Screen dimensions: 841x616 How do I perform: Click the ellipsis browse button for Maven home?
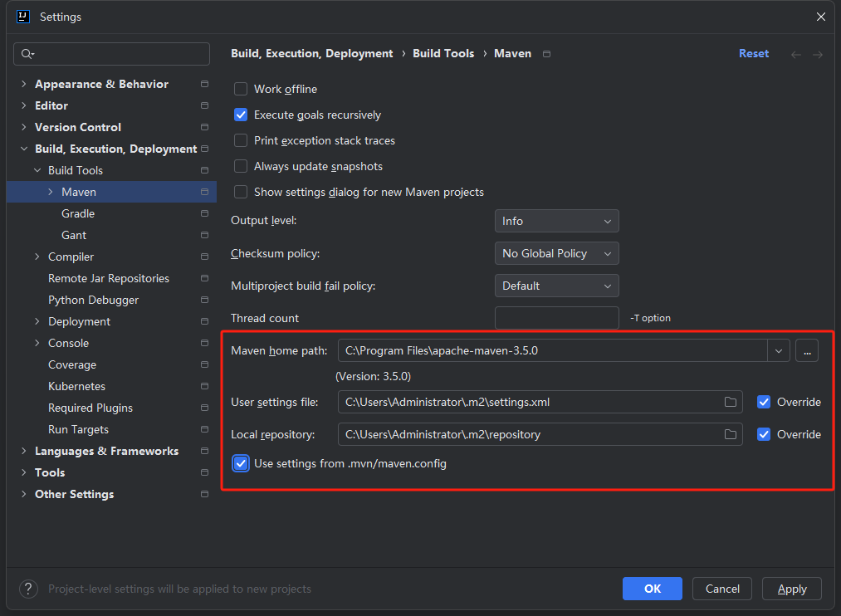807,350
